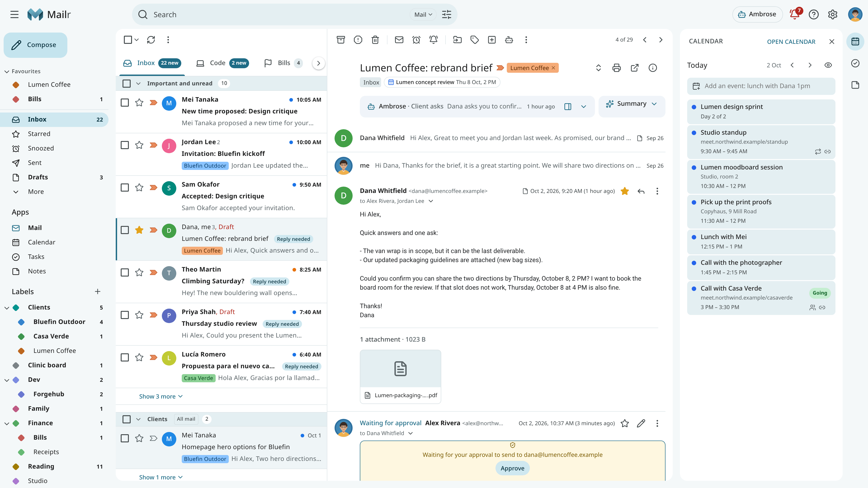Click the OPEN CALENDAR link

791,41
